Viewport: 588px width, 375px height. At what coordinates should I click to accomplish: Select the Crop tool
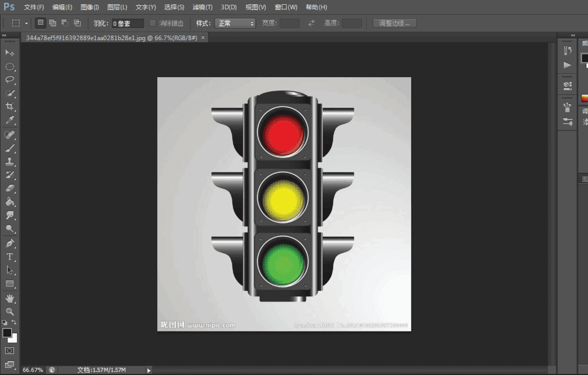pos(10,107)
